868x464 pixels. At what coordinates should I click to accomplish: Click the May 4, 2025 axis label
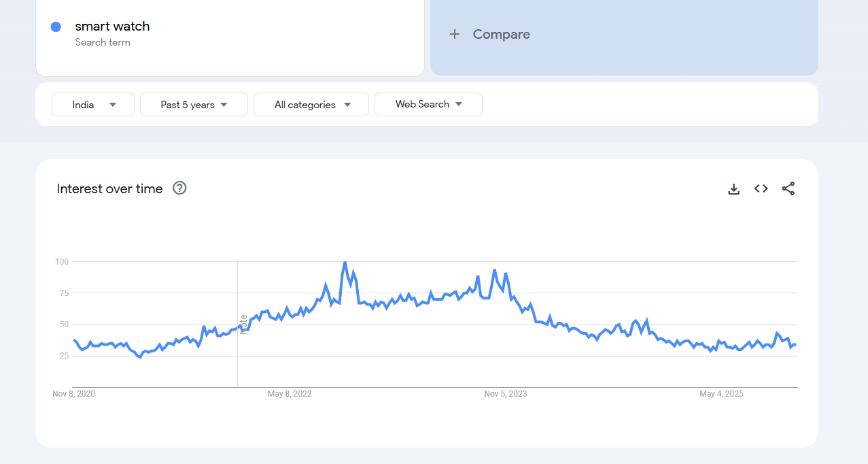click(721, 394)
